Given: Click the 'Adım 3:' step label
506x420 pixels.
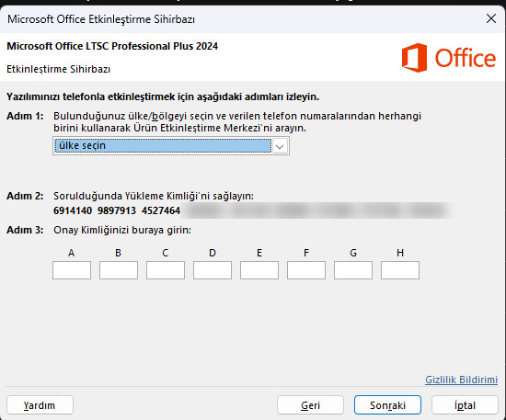Looking at the screenshot, I should click(25, 230).
